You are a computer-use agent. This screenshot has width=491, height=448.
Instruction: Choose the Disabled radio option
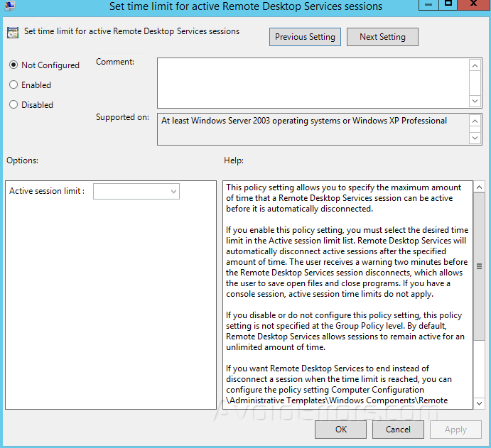point(14,105)
